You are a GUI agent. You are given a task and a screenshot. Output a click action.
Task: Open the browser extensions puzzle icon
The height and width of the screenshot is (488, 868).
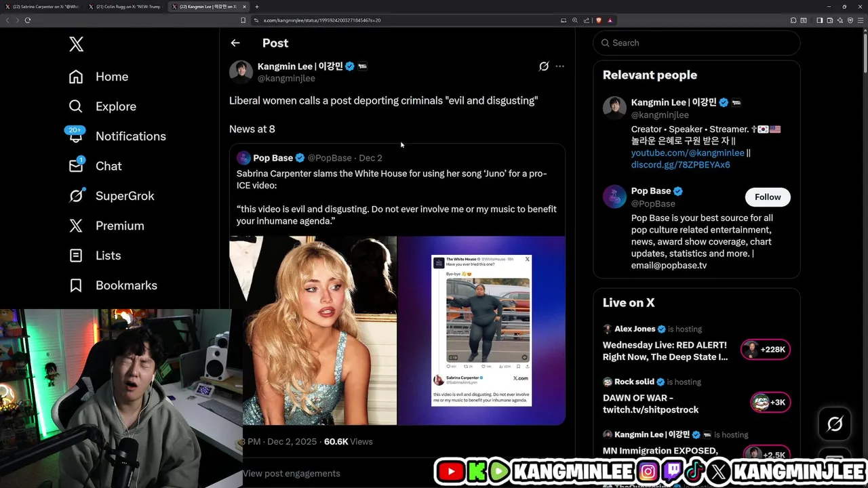tap(793, 20)
